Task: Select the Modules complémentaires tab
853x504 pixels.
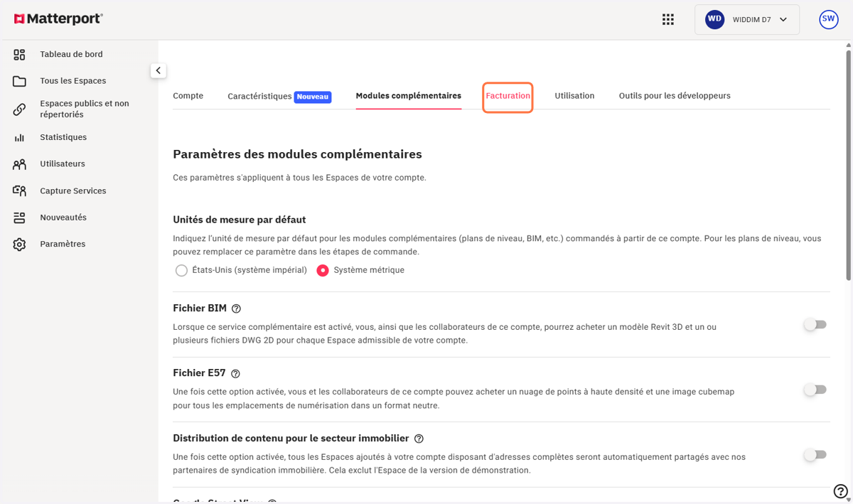Action: coord(409,96)
